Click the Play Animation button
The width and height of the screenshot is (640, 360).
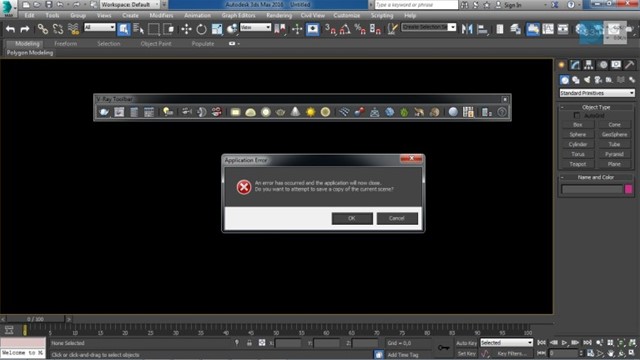click(x=564, y=343)
